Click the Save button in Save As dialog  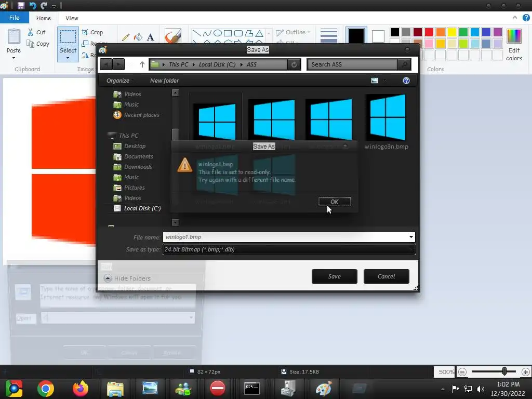pos(334,276)
